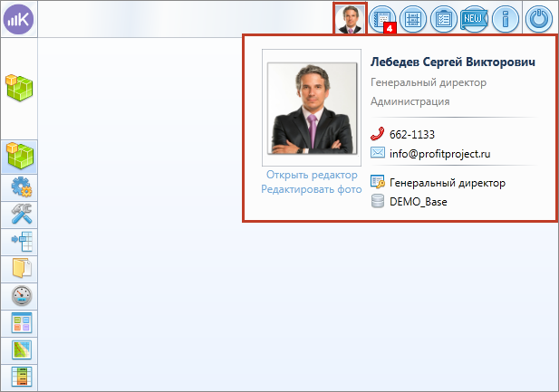Open the checklist clipboard toolbar icon

pyautogui.click(x=444, y=19)
